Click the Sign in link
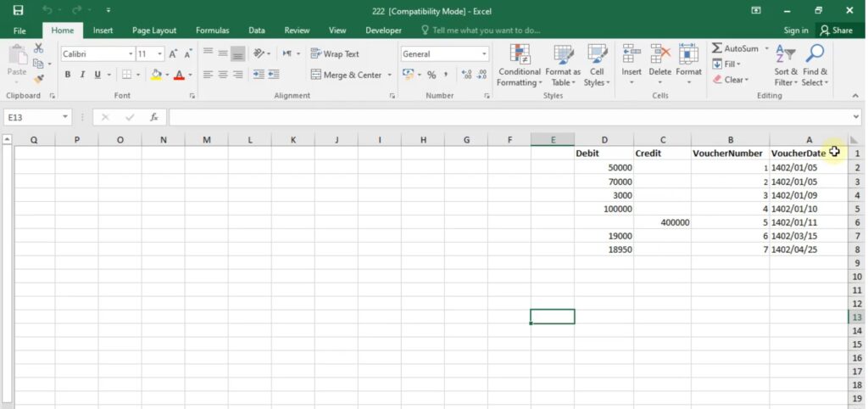This screenshot has width=868, height=409. [x=796, y=31]
